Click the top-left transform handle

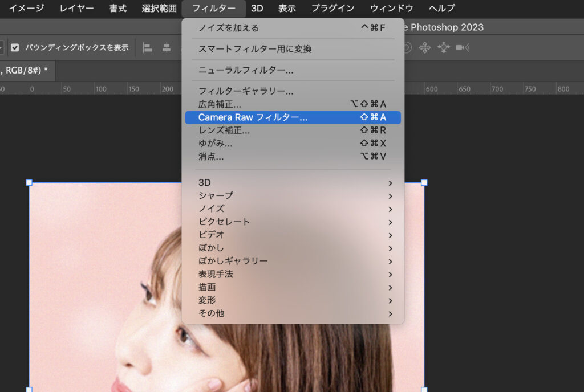pyautogui.click(x=29, y=183)
